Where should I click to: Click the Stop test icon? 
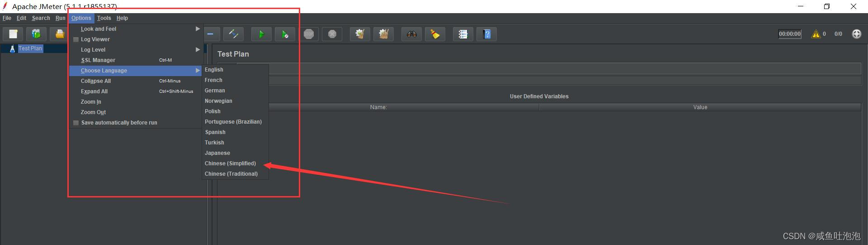tap(309, 34)
